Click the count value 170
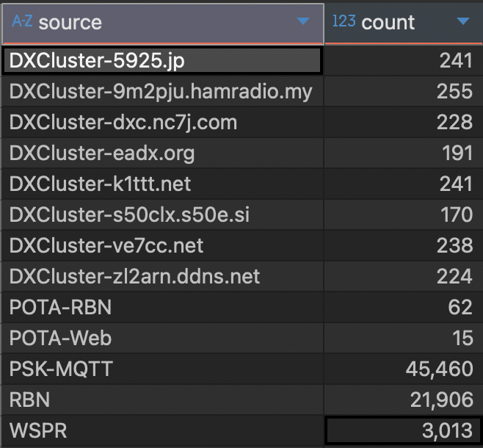This screenshot has width=483, height=448. (457, 214)
